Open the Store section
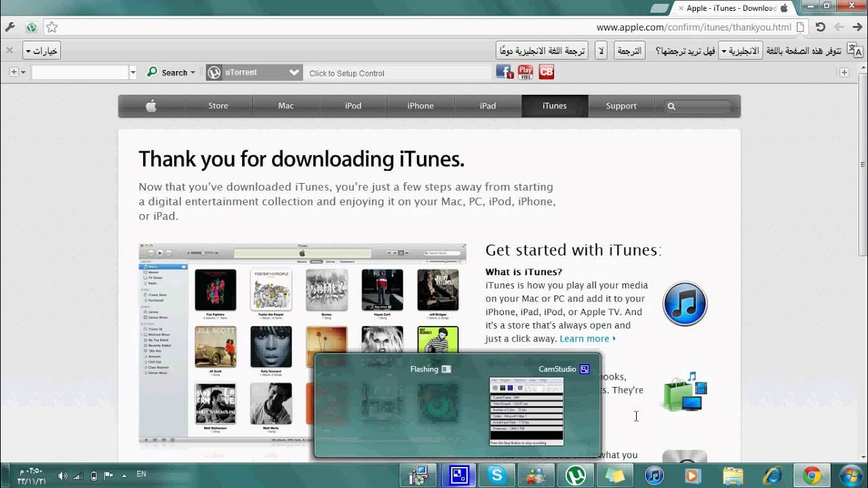The width and height of the screenshot is (868, 488). tap(218, 106)
